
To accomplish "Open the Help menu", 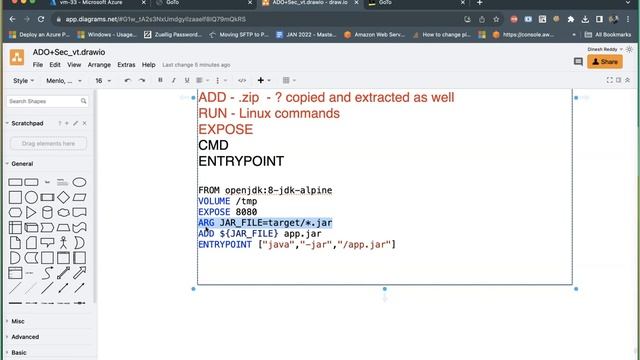I will tap(149, 65).
